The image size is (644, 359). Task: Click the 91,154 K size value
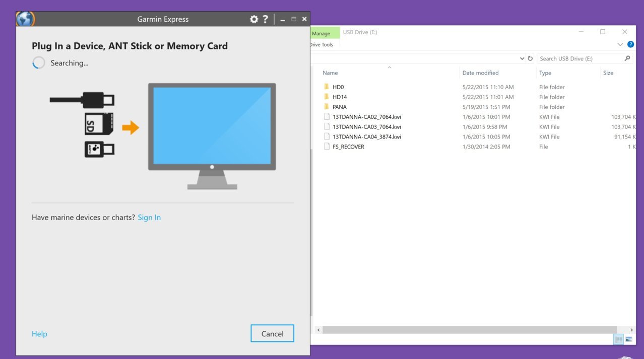click(x=624, y=136)
